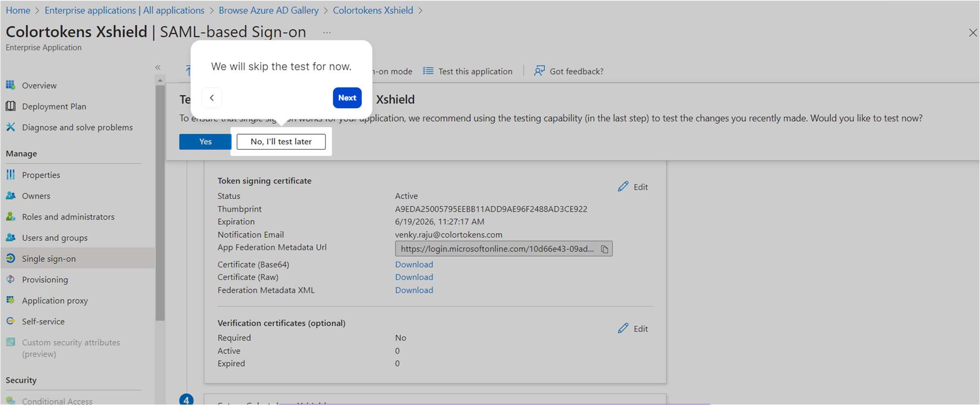980x405 pixels.
Task: Select Provisioning in the Manage menu
Action: pos(45,279)
